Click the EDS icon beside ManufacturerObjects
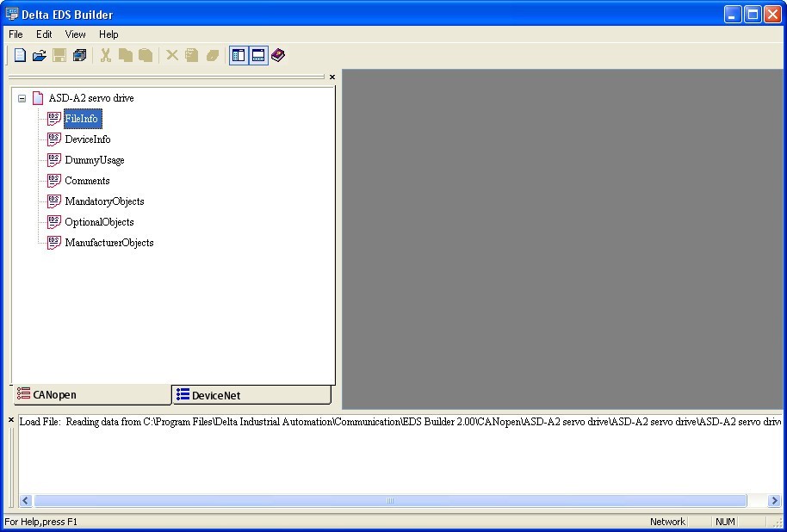This screenshot has height=532, width=787. point(54,243)
